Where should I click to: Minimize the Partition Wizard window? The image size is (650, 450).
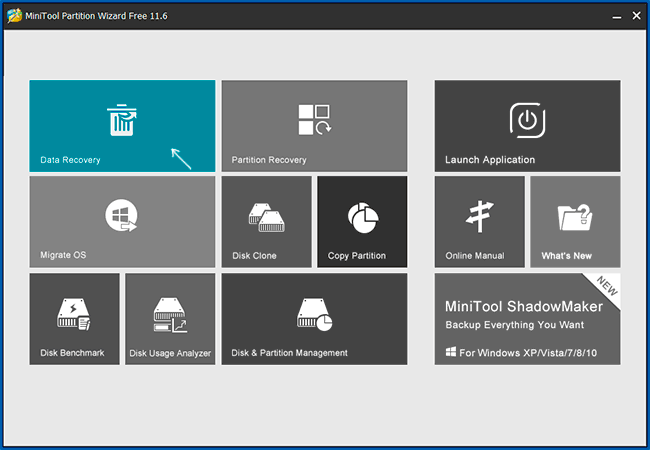click(x=617, y=16)
